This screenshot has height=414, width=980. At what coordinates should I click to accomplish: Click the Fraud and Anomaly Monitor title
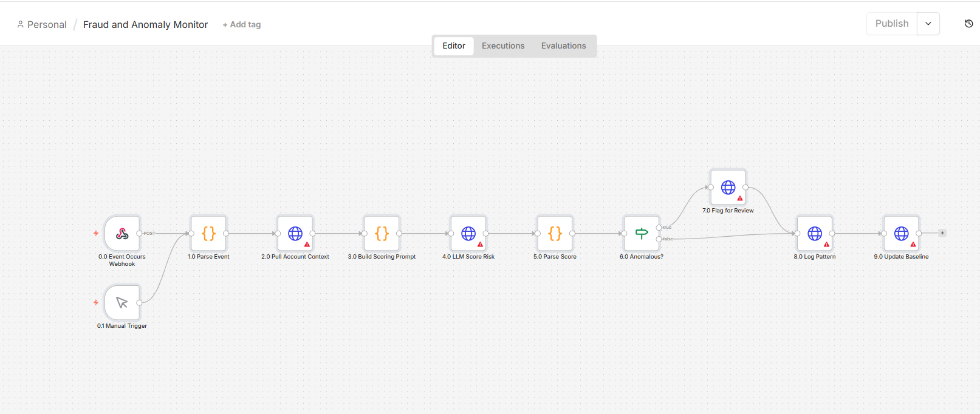coord(145,25)
